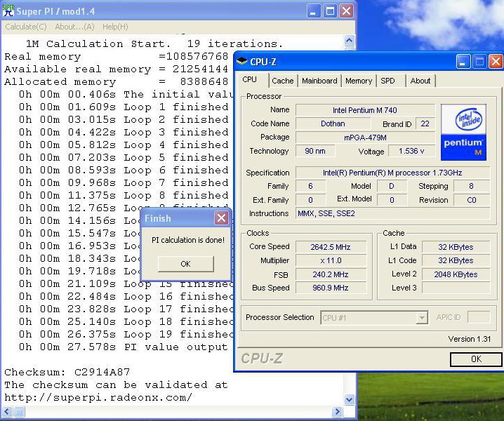Open the Help(H) menu in Super PI
504x421 pixels.
pyautogui.click(x=115, y=27)
